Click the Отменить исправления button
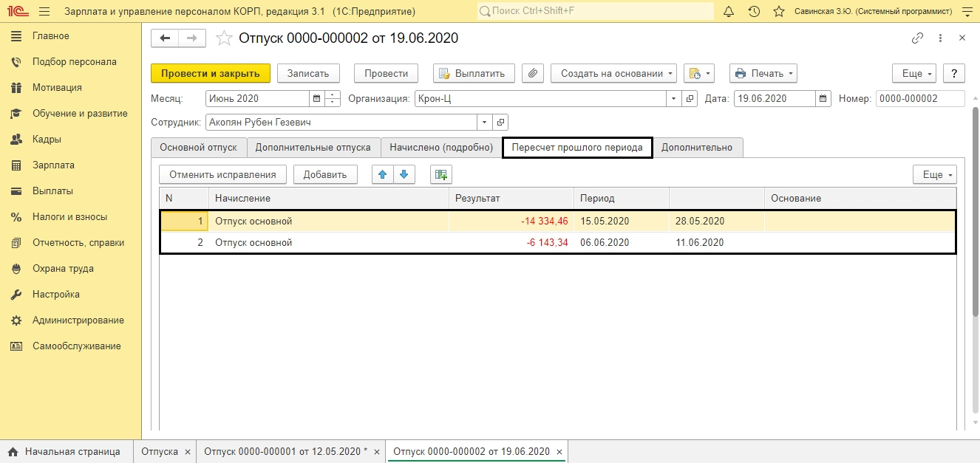Screen dimensions: 980x463 pyautogui.click(x=223, y=174)
